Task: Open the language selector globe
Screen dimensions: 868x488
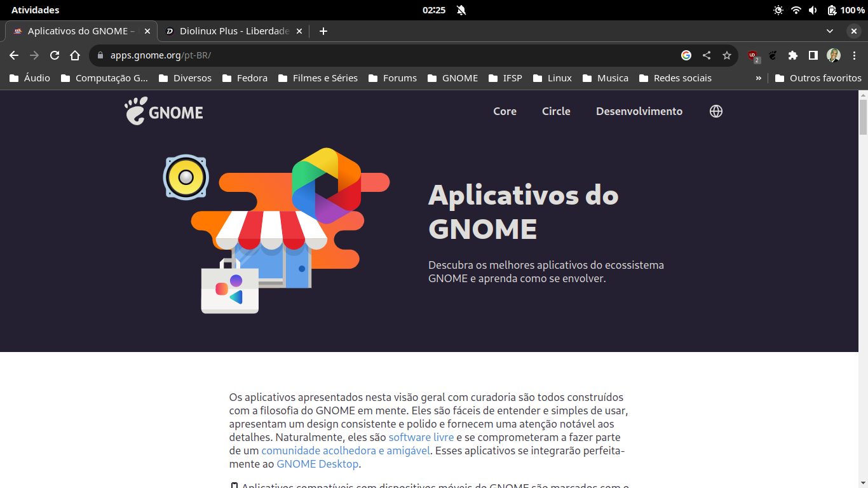Action: (x=716, y=111)
